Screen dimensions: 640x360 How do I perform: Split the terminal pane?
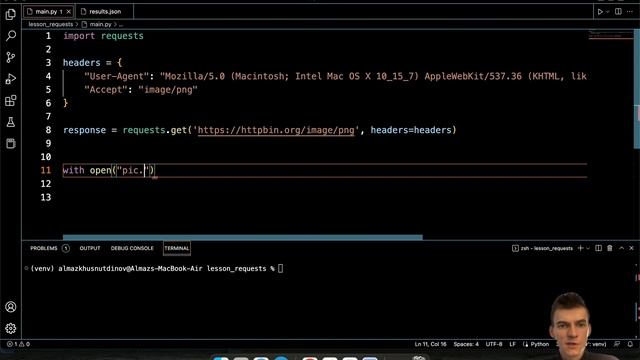598,248
